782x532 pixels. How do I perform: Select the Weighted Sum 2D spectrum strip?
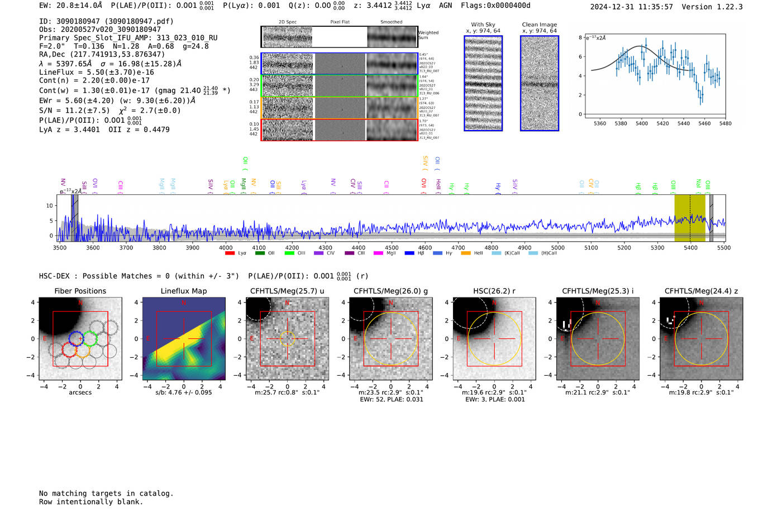click(x=339, y=37)
